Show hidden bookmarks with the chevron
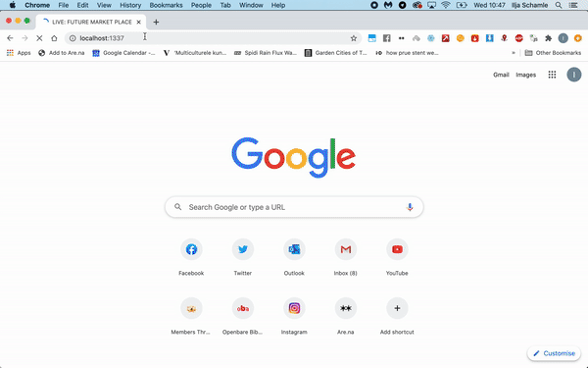This screenshot has width=588, height=368. pyautogui.click(x=513, y=53)
